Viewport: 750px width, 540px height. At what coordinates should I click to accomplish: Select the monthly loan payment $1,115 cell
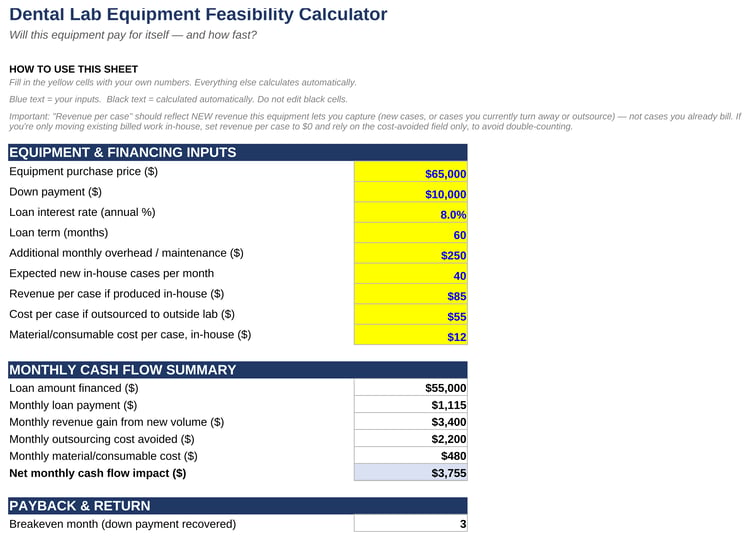pos(410,405)
